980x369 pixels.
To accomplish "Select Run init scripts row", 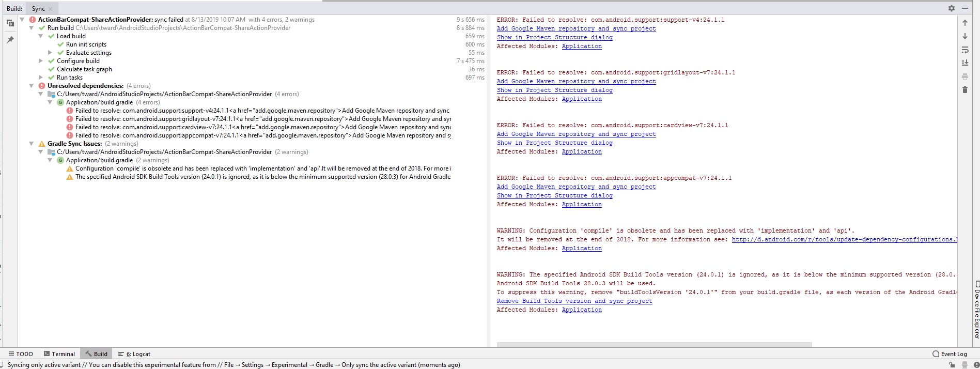I will click(x=253, y=44).
